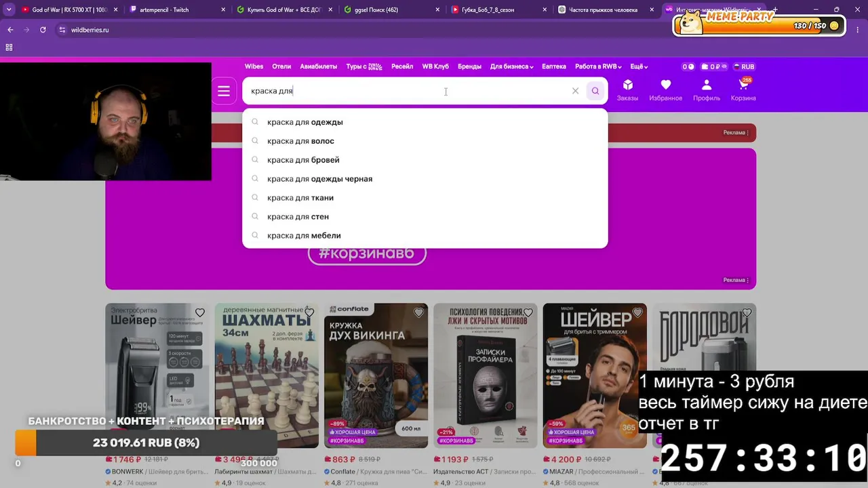868x488 pixels.
Task: Expand the Для бизнеса dropdown menu
Action: pyautogui.click(x=511, y=66)
